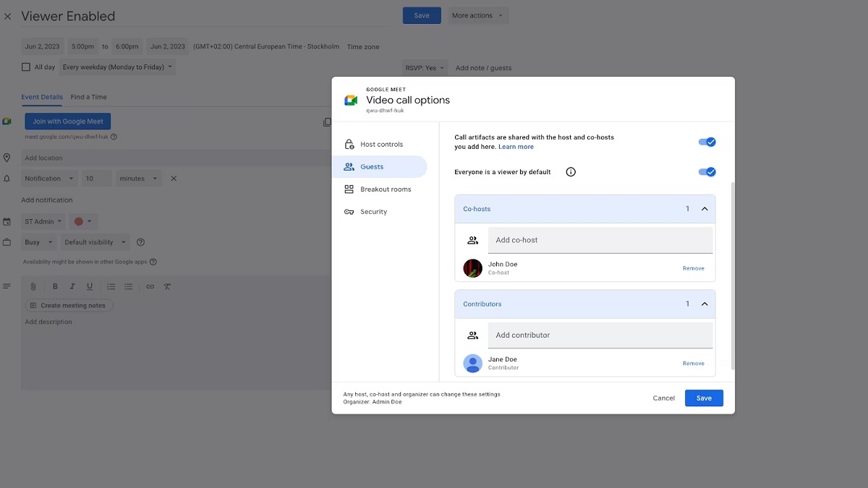Check the All day checkbox
868x488 pixels.
26,67
